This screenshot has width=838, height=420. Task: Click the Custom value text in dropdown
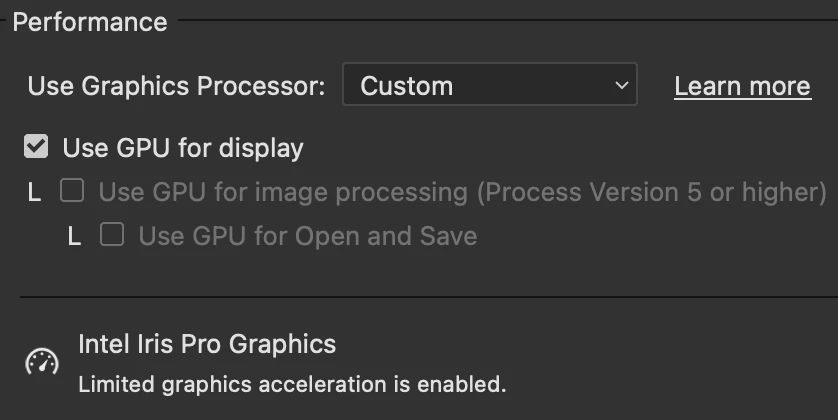(x=406, y=86)
